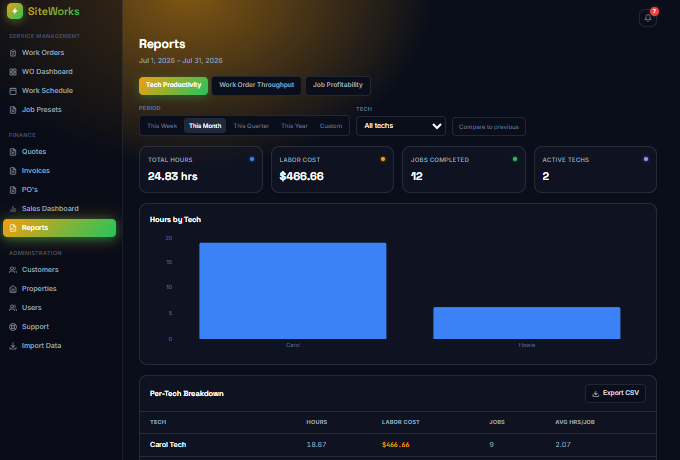Open the Import Data page link
The width and height of the screenshot is (680, 460).
(59, 346)
